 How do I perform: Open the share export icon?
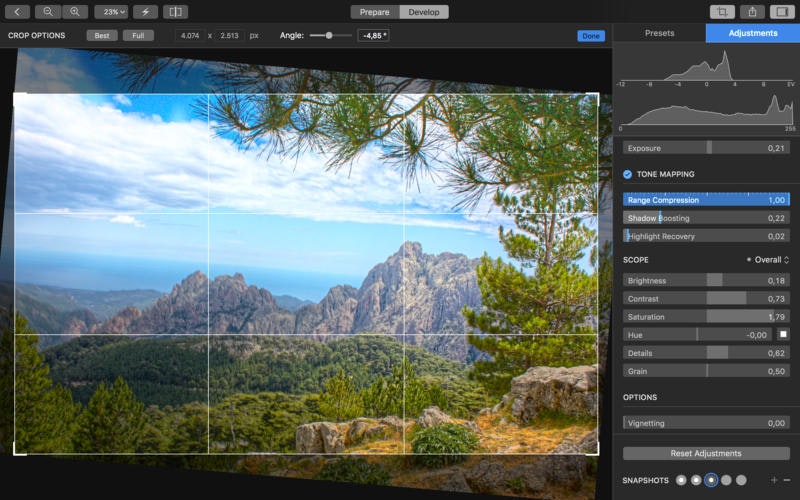click(752, 12)
